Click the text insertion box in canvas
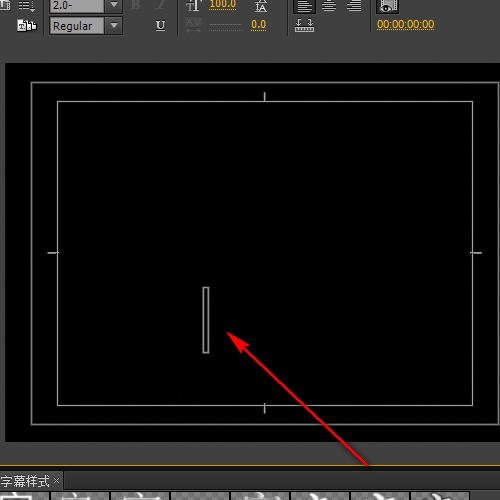Screen dimensions: 500x500 (206, 320)
